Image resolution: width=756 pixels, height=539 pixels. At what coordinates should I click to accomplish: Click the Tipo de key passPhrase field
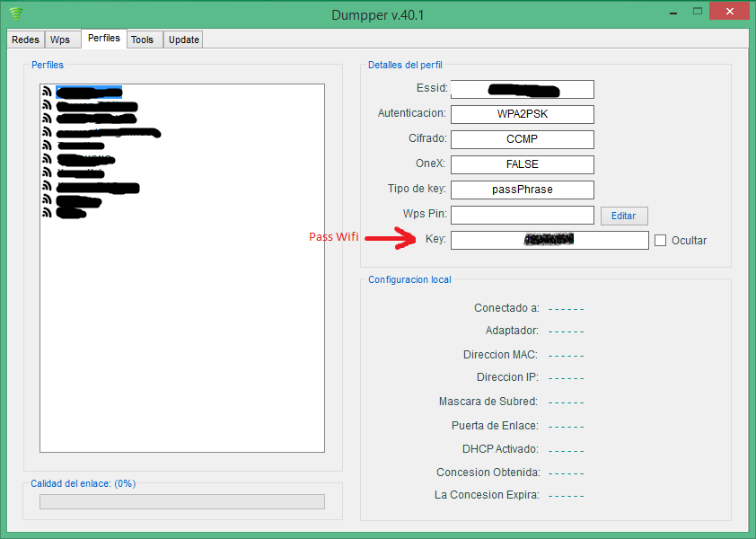point(523,190)
